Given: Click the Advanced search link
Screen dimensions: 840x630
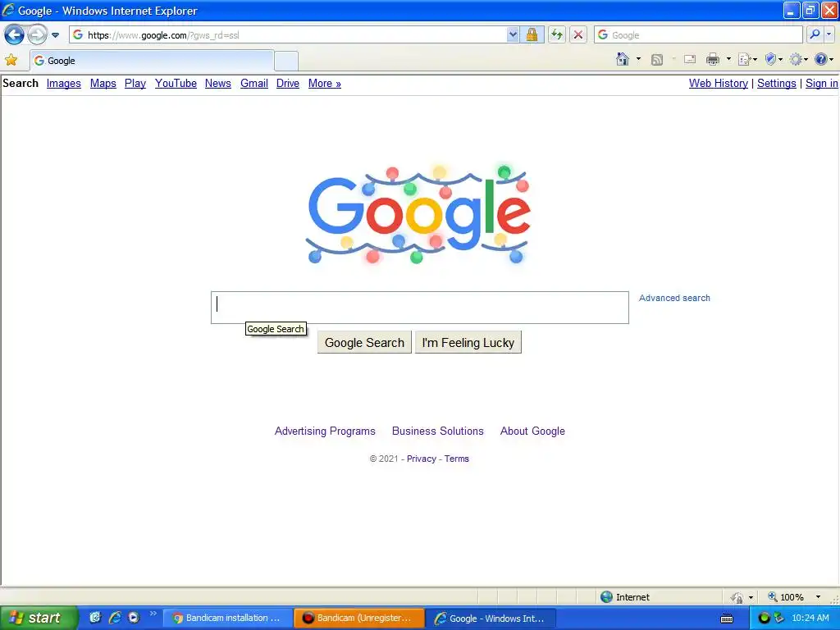Looking at the screenshot, I should [x=674, y=298].
